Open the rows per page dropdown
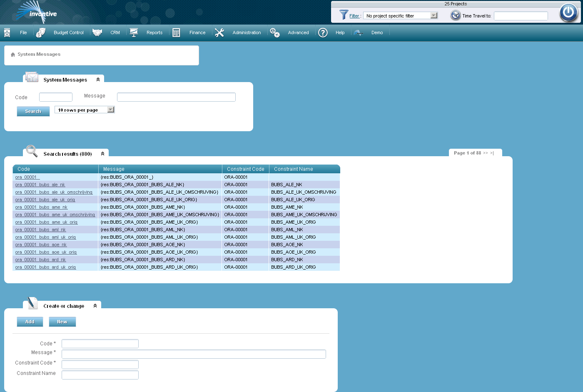The image size is (583, 392). click(x=110, y=110)
